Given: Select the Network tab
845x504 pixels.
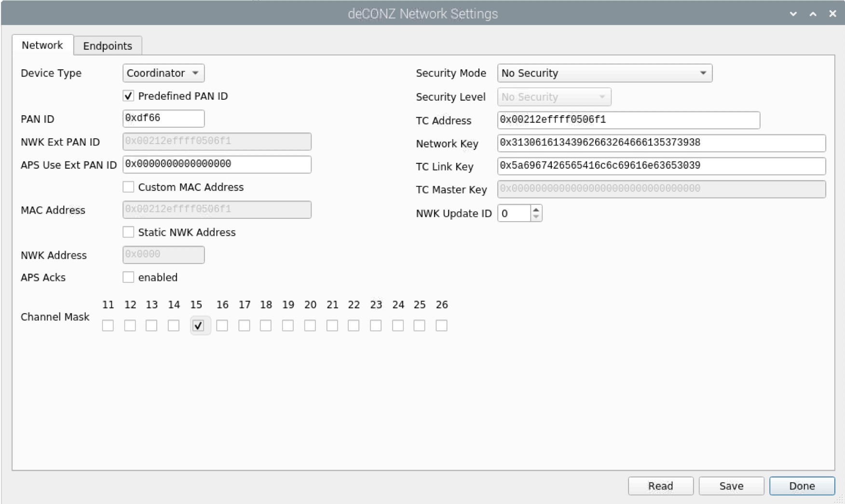Looking at the screenshot, I should (42, 45).
